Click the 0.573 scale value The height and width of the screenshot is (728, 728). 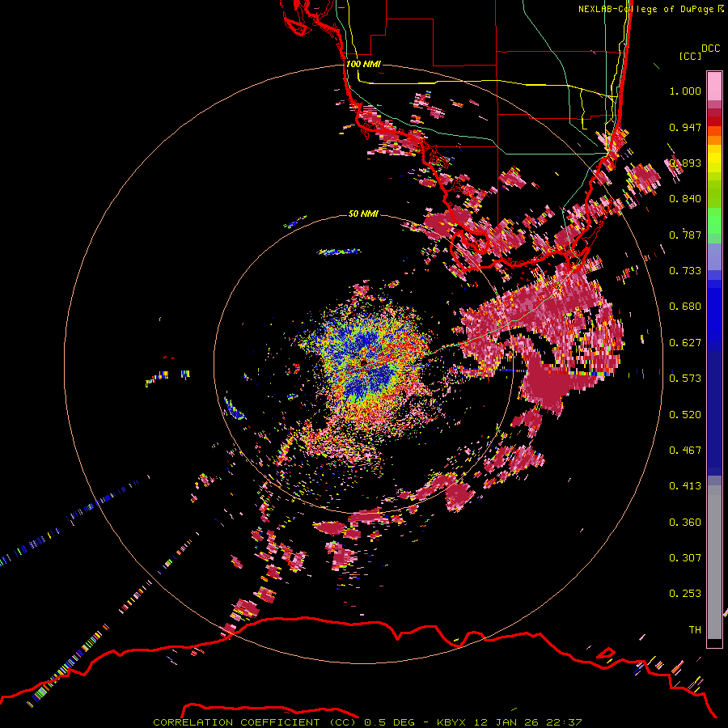pyautogui.click(x=685, y=379)
